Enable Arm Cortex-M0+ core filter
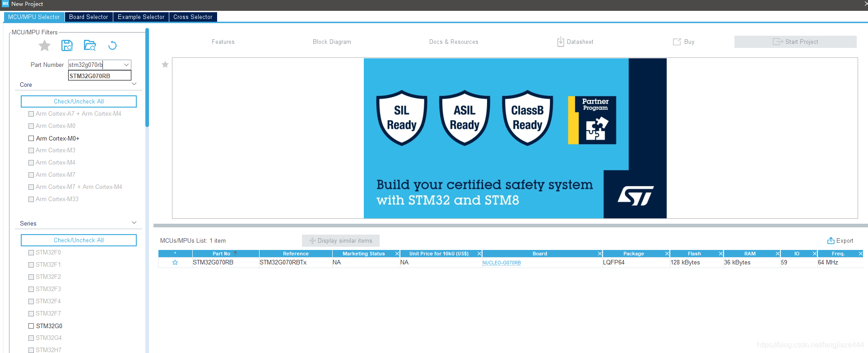 tap(31, 138)
